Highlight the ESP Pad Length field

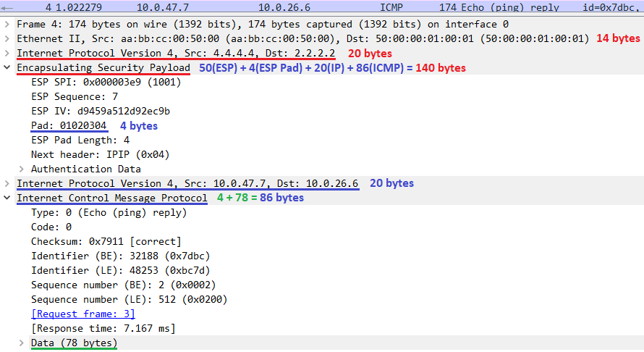click(80, 140)
